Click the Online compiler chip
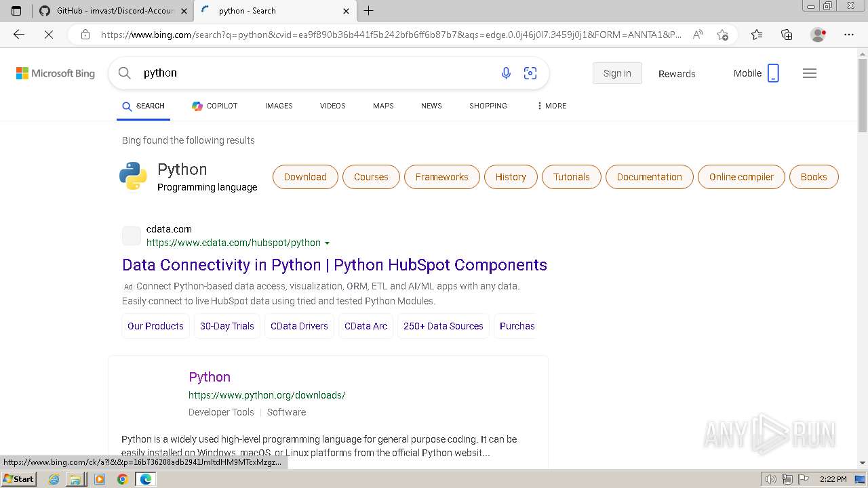 [x=741, y=177]
